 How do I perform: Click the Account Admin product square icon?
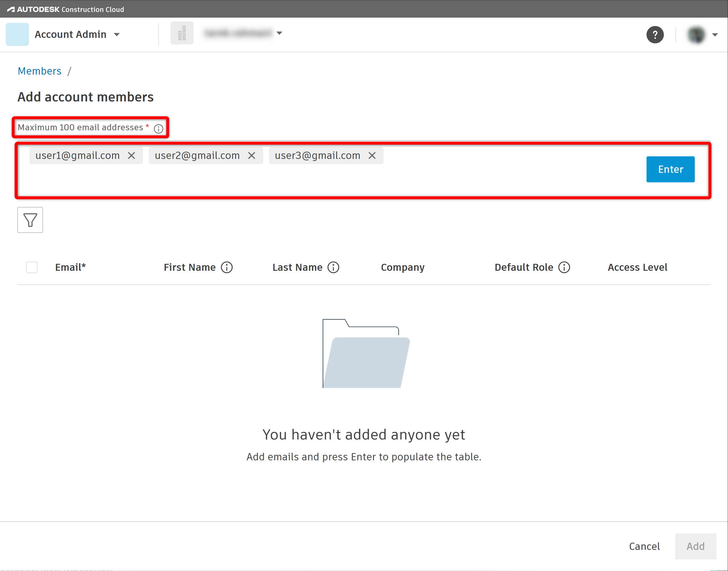17,34
